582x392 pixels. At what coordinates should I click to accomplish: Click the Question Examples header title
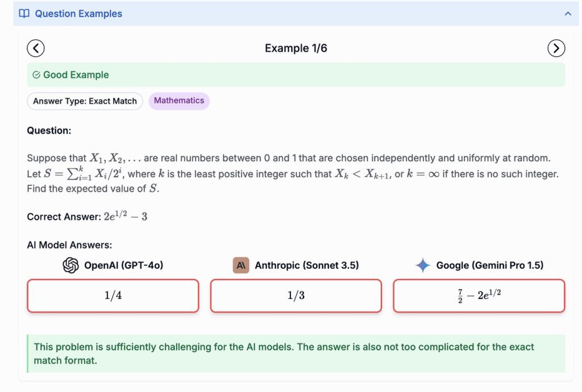[78, 14]
